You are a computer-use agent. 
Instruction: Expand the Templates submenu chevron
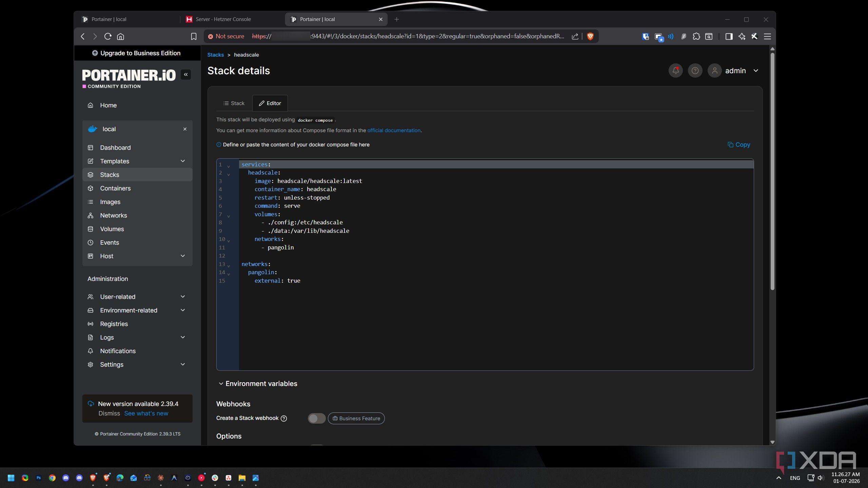coord(183,161)
